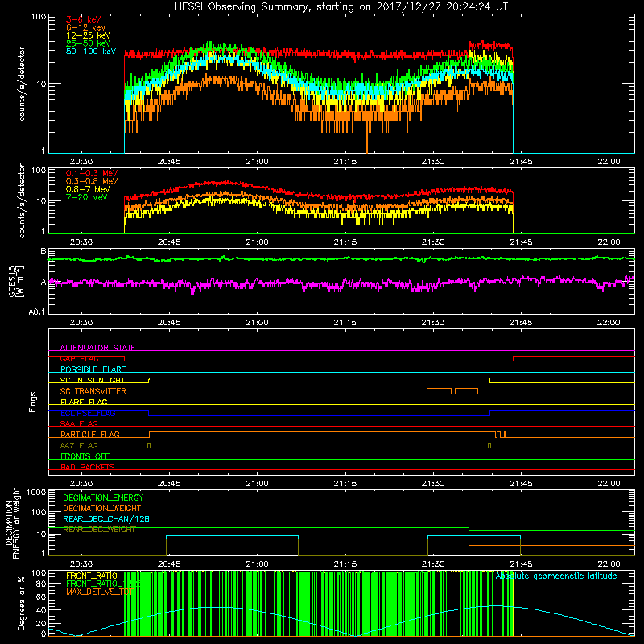Pick the ATTENUATOR_STATE flag label
Viewport: 644px width, 644px height.
(97, 348)
